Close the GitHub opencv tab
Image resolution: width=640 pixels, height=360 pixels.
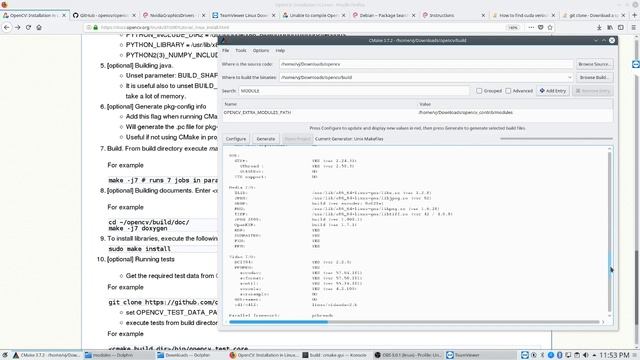coord(134,15)
